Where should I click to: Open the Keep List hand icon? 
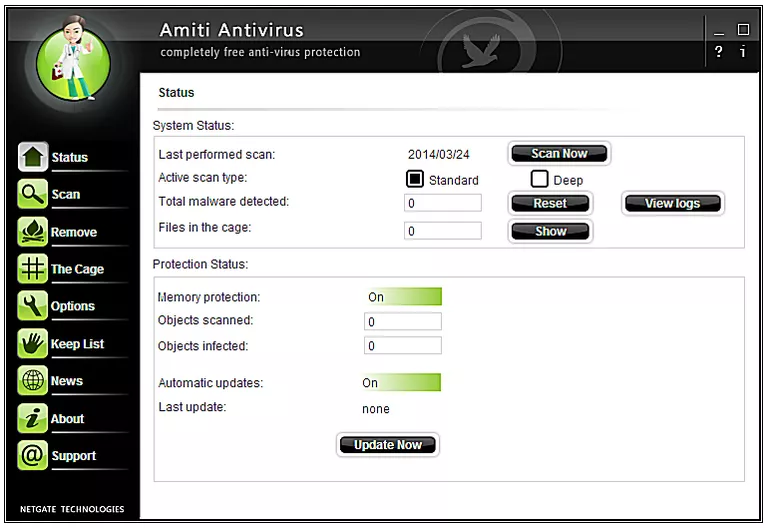pos(33,343)
